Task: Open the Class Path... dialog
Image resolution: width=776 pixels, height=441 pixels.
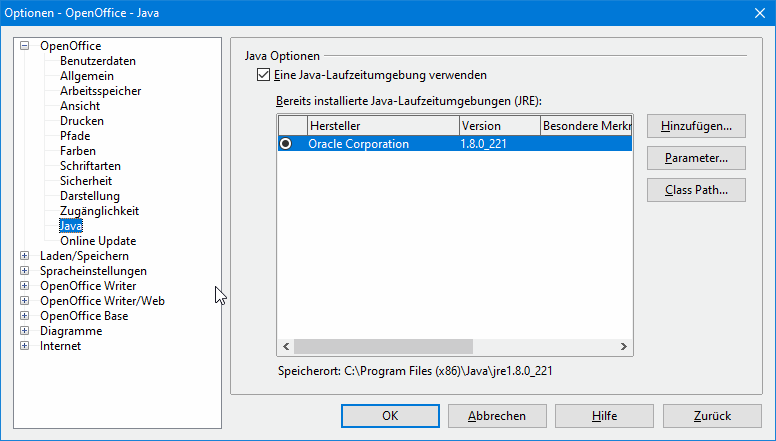Action: [x=696, y=190]
